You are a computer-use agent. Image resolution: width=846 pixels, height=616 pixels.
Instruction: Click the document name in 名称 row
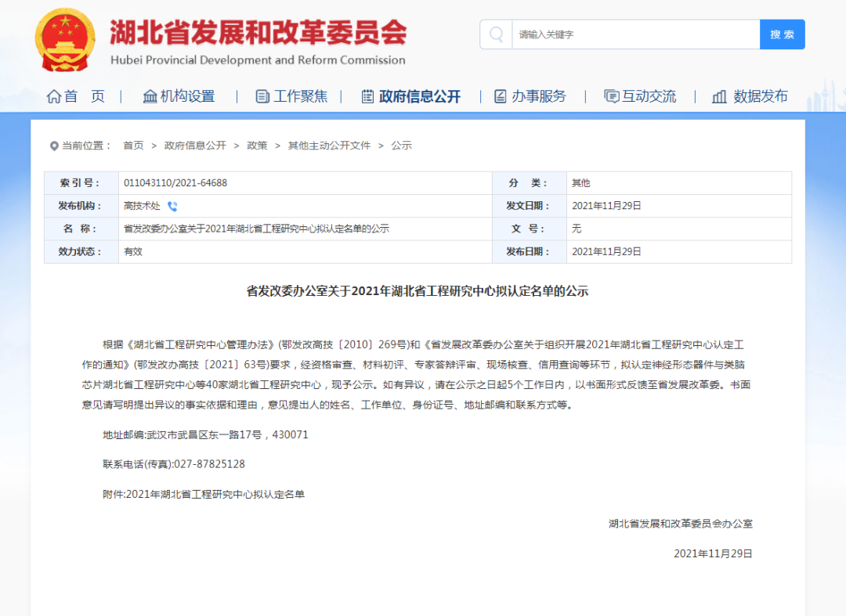tap(256, 229)
